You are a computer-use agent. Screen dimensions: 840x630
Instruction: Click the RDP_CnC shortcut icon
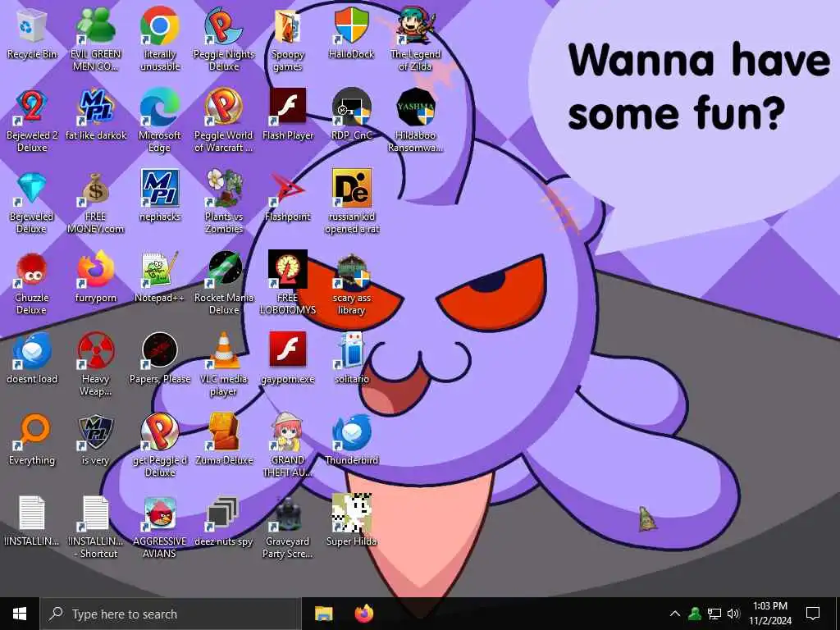(352, 107)
